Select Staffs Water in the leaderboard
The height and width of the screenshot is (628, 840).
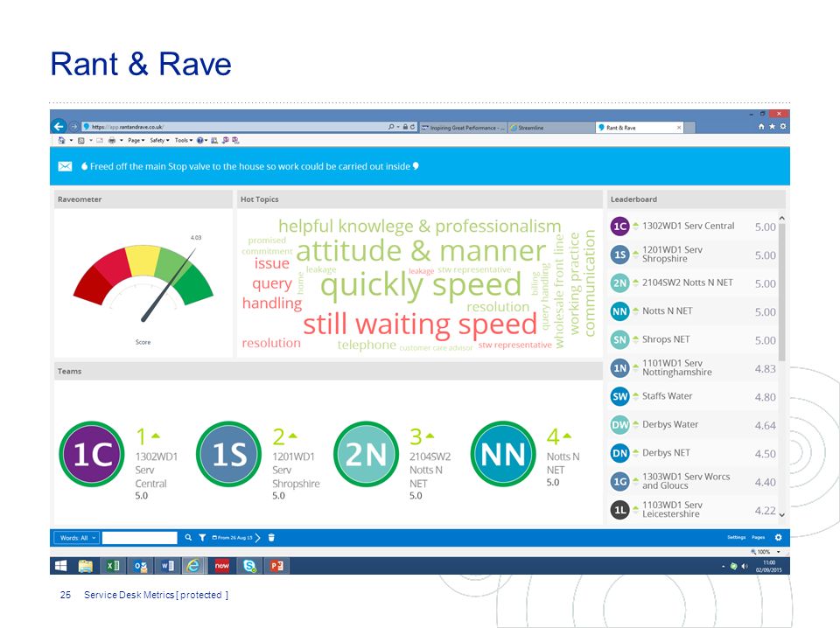click(693, 397)
